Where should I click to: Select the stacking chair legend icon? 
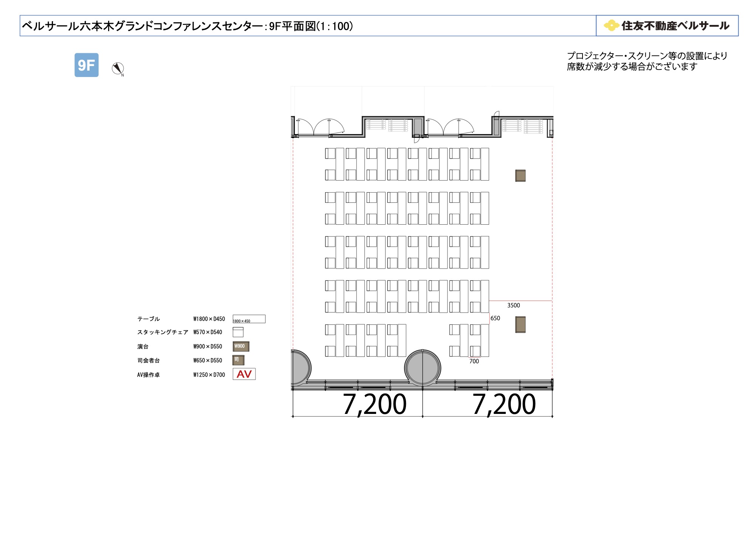click(x=238, y=332)
